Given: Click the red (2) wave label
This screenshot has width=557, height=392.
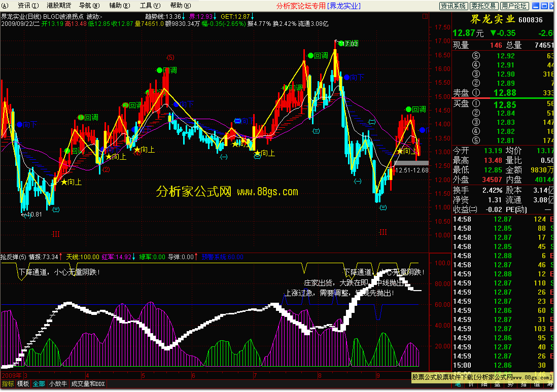Looking at the screenshot, I should (x=106, y=170).
